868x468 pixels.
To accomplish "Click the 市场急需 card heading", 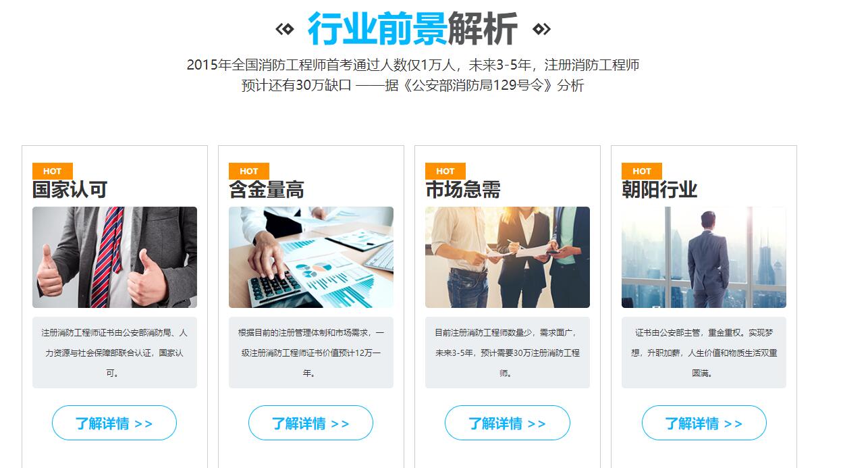I will point(463,190).
